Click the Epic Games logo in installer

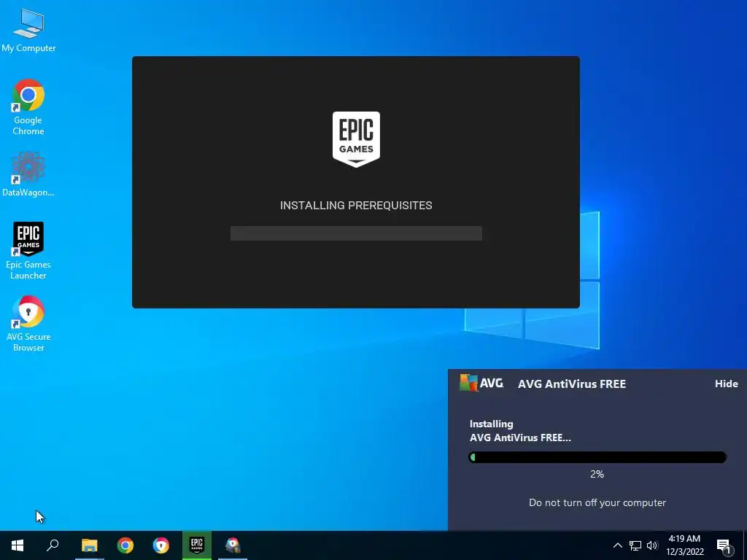click(x=356, y=139)
